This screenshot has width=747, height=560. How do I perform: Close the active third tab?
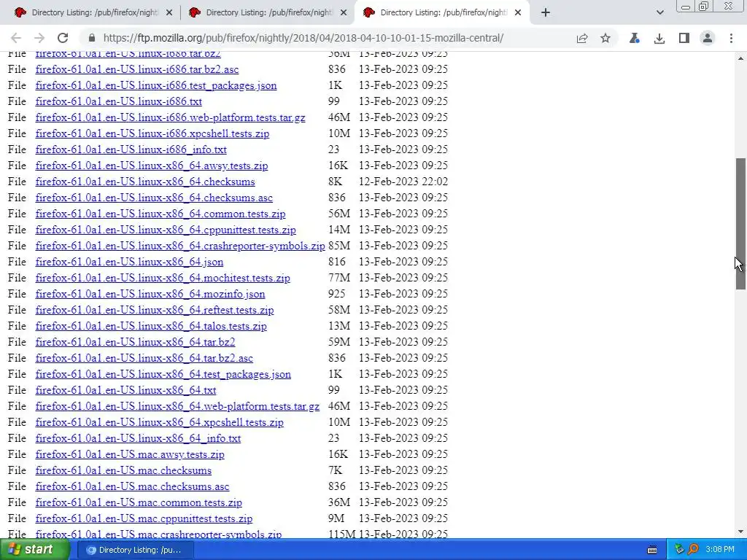[x=518, y=13]
